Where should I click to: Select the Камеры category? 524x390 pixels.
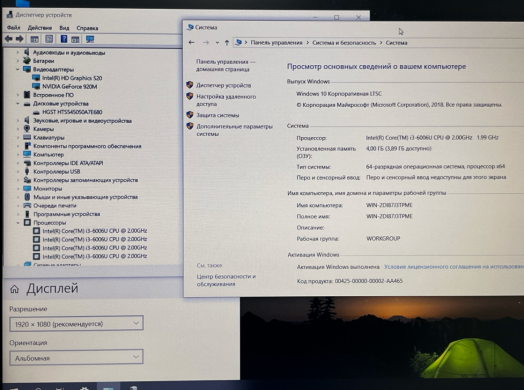43,129
